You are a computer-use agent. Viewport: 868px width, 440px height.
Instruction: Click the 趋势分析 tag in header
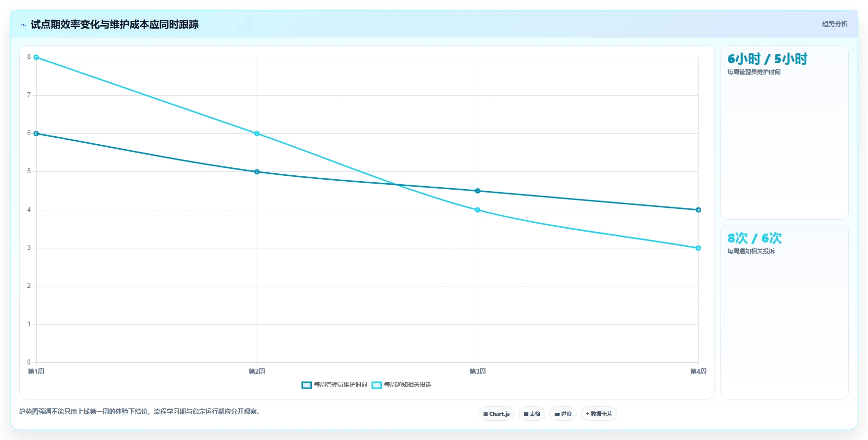[834, 24]
